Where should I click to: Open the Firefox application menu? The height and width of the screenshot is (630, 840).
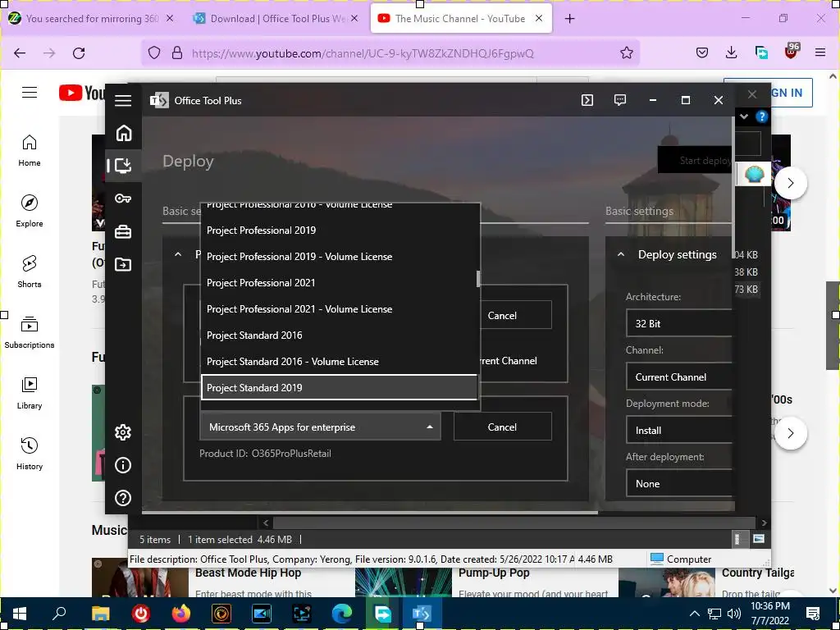820,52
